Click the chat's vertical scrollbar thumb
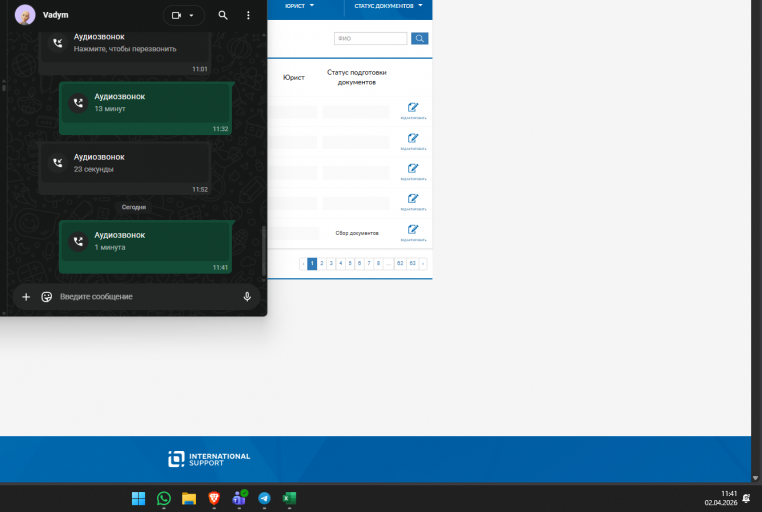The height and width of the screenshot is (512, 762). (x=264, y=251)
